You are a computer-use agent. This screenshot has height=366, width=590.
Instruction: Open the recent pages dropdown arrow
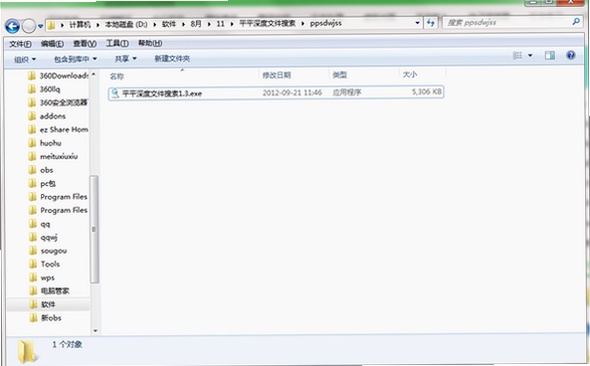pos(40,26)
